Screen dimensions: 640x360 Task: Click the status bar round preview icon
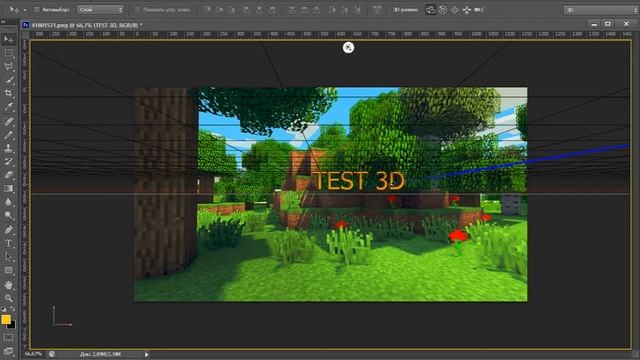pos(52,354)
